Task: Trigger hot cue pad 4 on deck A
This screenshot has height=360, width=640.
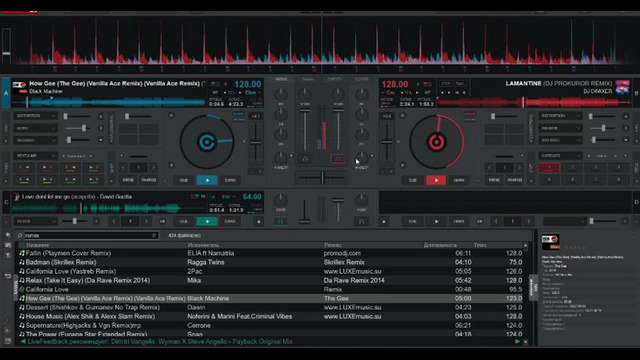Action: click(x=94, y=167)
